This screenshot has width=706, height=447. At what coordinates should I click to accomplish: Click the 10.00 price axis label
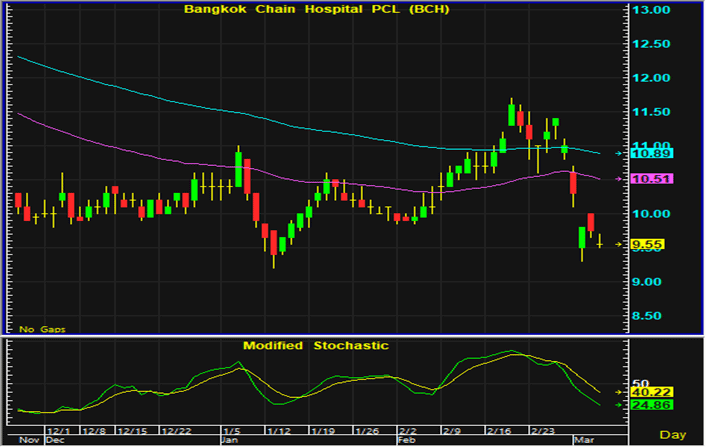pos(651,214)
